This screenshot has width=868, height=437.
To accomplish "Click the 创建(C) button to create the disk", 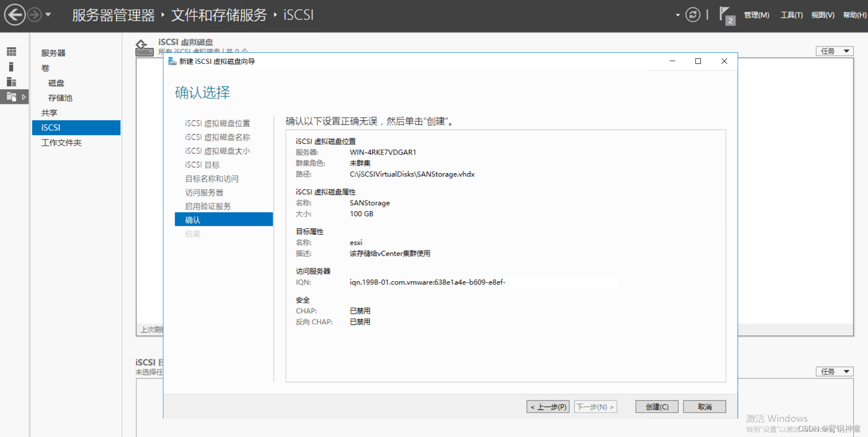I will (656, 407).
